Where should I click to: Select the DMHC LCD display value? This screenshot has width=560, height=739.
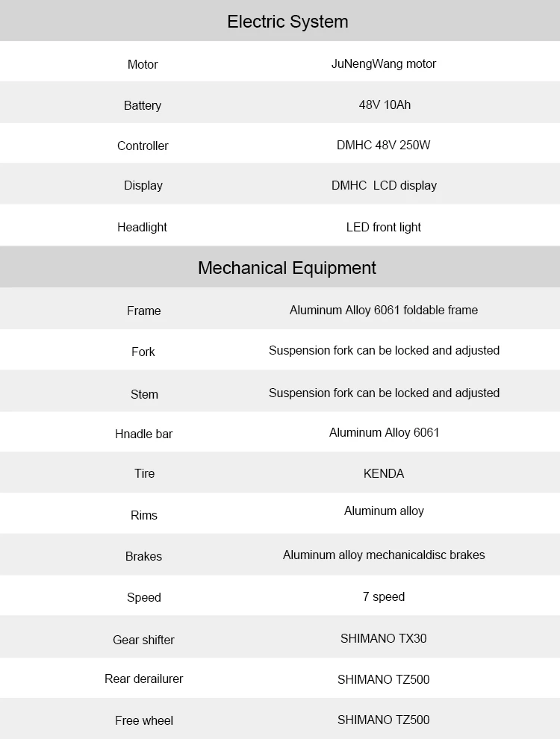click(x=384, y=186)
